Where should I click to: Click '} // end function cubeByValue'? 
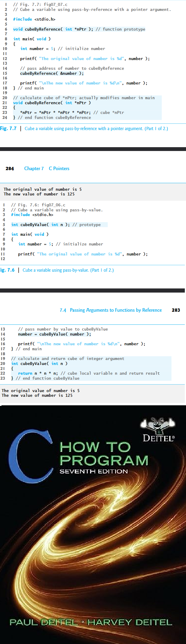(45, 378)
